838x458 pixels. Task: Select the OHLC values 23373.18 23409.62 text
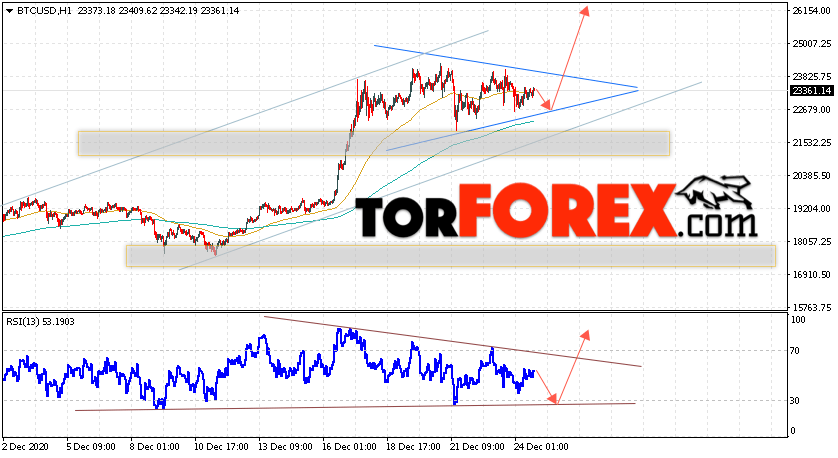[117, 11]
